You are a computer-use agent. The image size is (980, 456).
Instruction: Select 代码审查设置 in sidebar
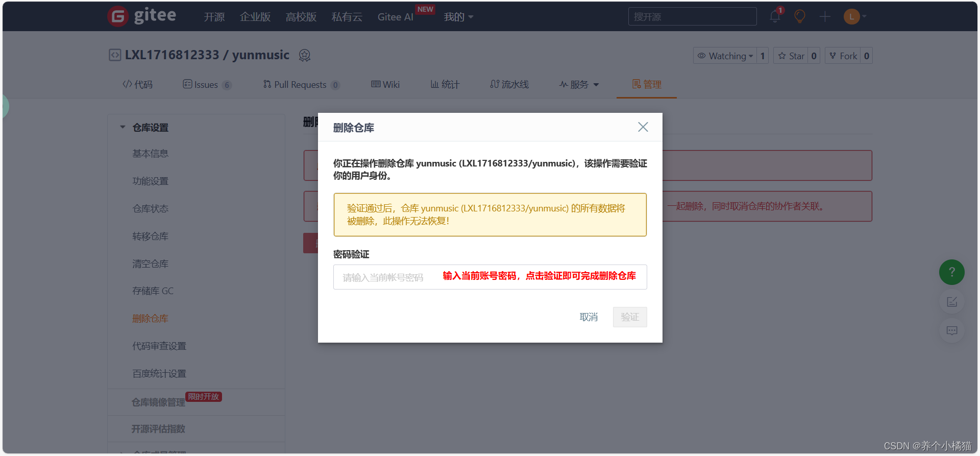point(159,346)
